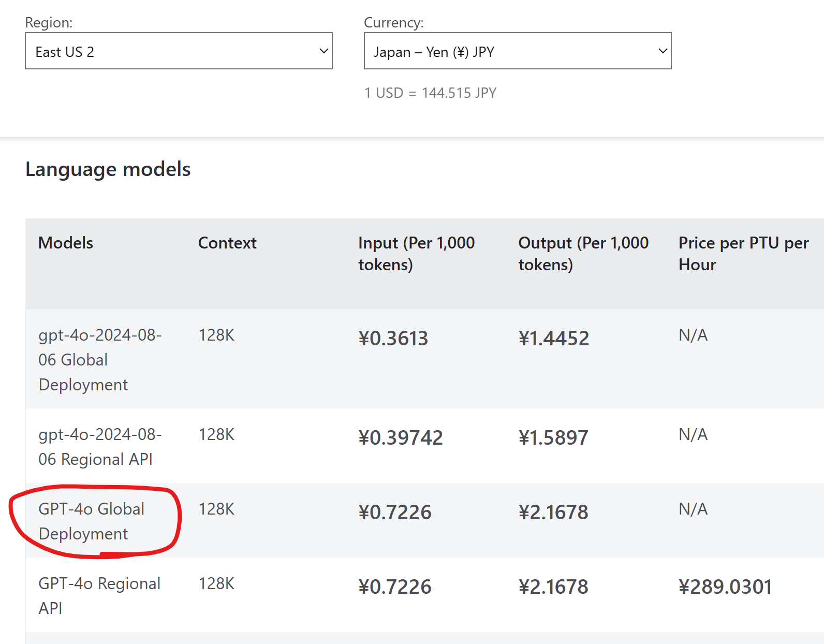Viewport: 824px width, 644px height.
Task: Click the ¥0.3613 input price
Action: (x=393, y=339)
